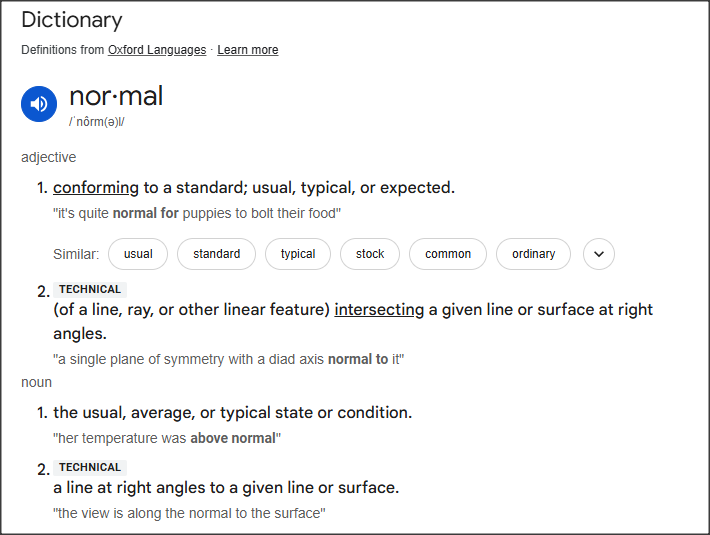Open the Oxford Languages link
Viewport: 710px width, 535px height.
coord(157,50)
